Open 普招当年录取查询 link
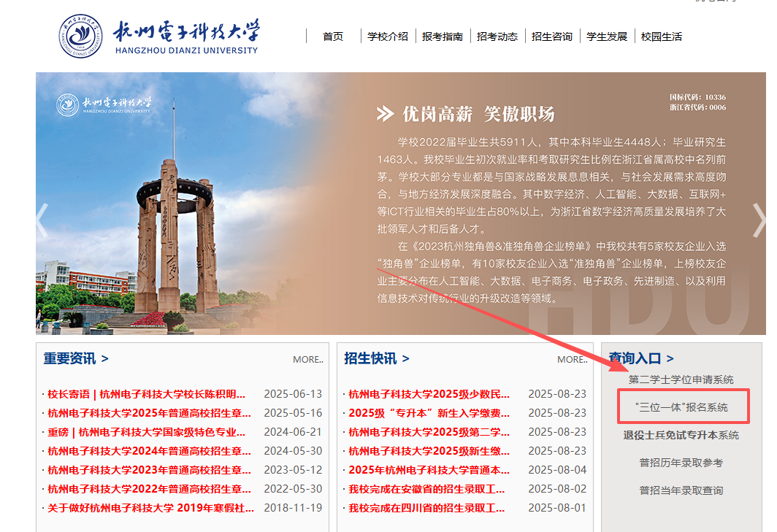 point(681,490)
